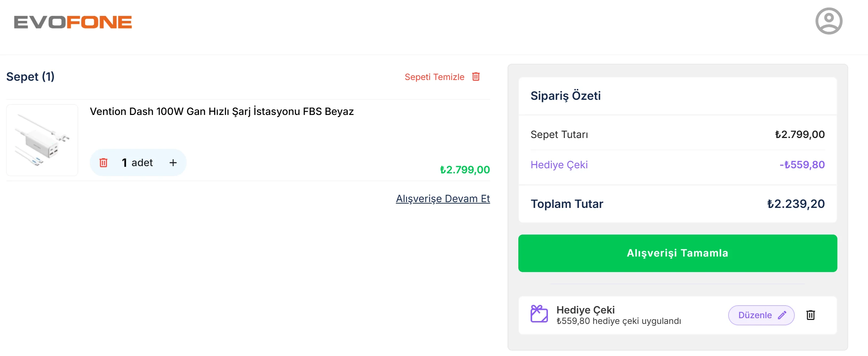Delete the applied gift voucher with the black trash icon

pyautogui.click(x=810, y=315)
